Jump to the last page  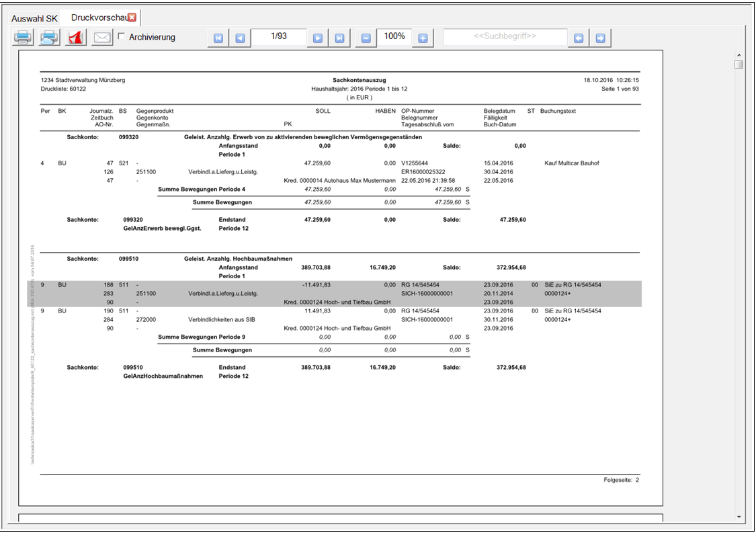(x=339, y=38)
